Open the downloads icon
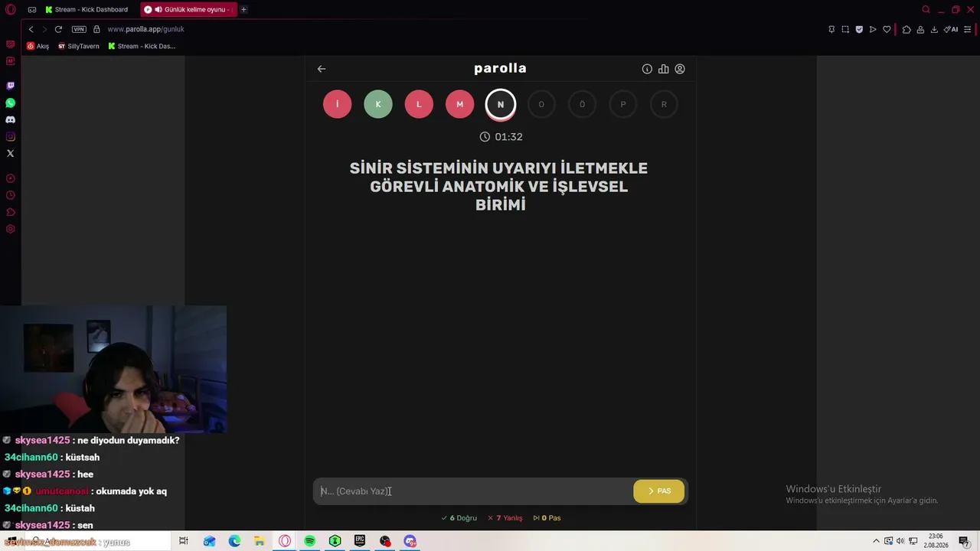 click(x=934, y=29)
